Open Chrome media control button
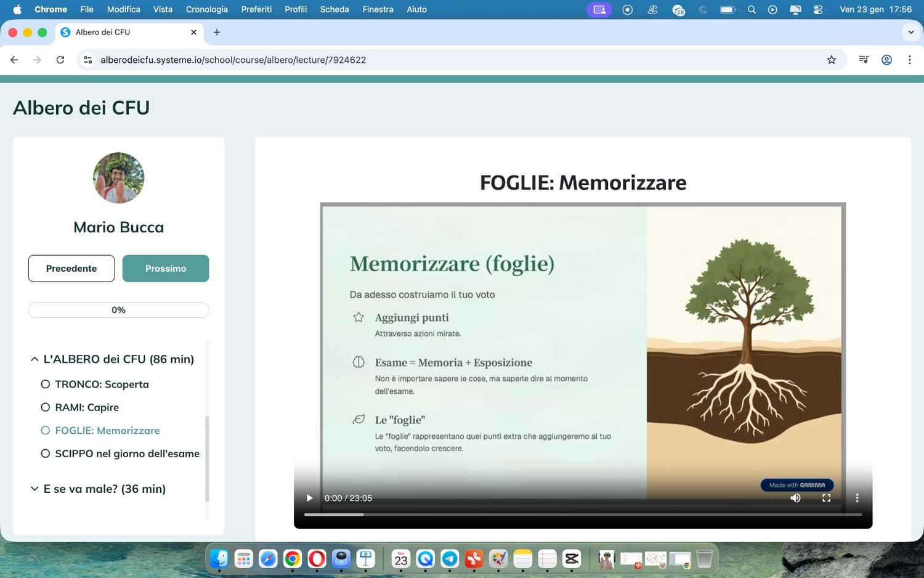The height and width of the screenshot is (578, 924). click(864, 60)
